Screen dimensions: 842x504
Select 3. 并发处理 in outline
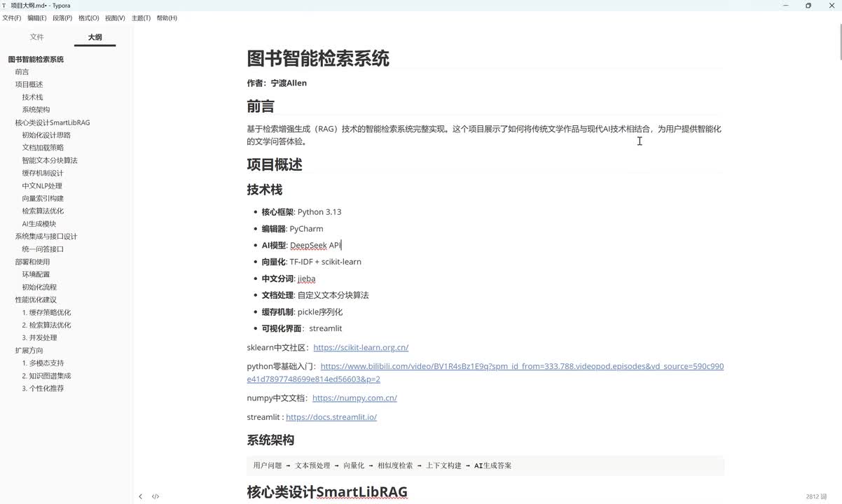39,337
